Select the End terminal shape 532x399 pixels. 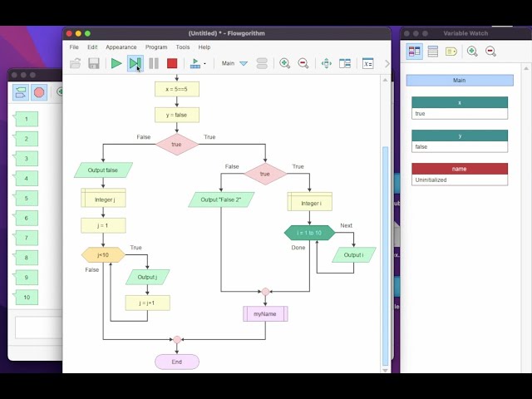[177, 362]
